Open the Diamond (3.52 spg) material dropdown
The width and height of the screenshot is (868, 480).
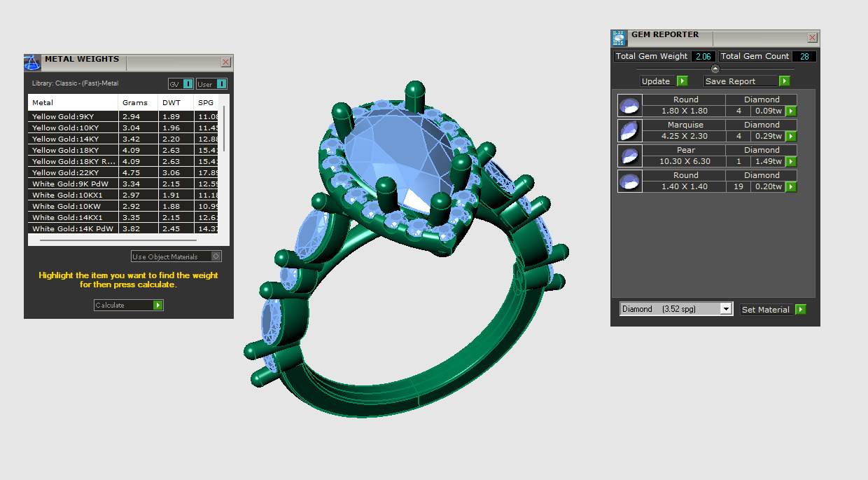coord(676,309)
